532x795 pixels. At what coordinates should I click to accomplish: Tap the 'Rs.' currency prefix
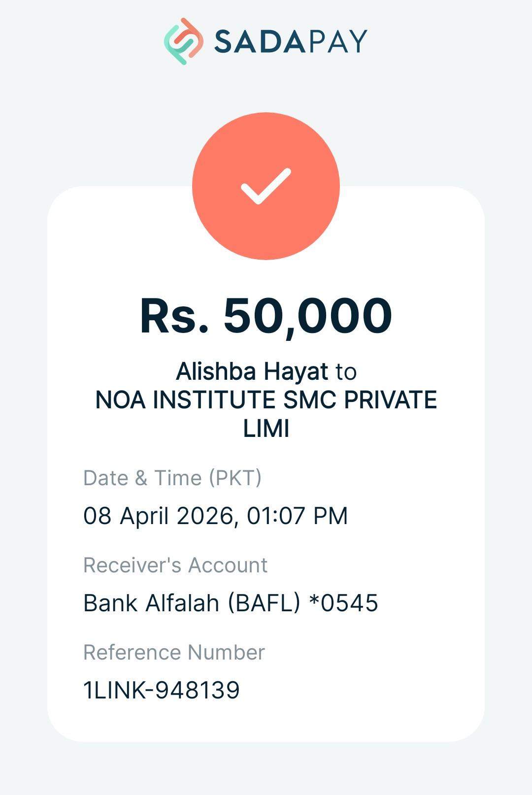tap(175, 316)
